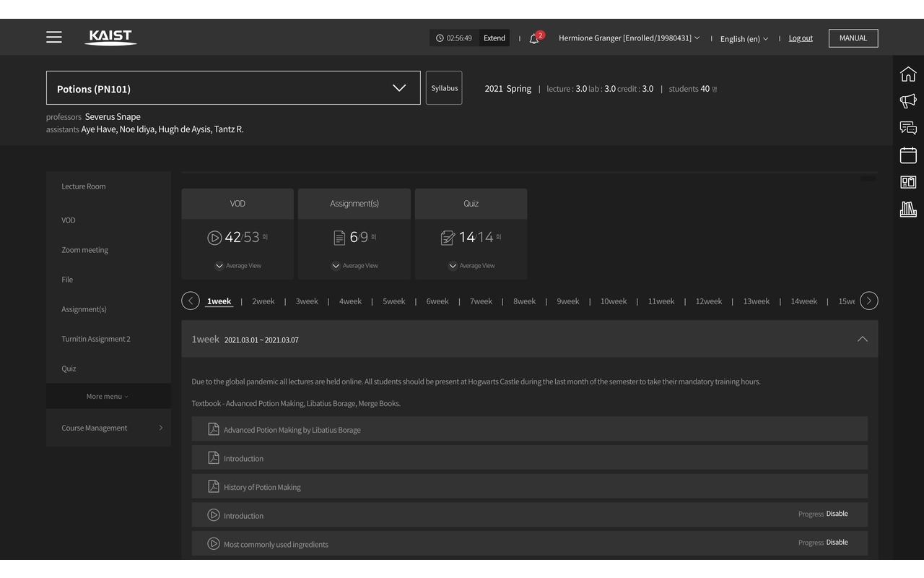924x578 pixels.
Task: Open History of Potion Making file
Action: [530, 486]
